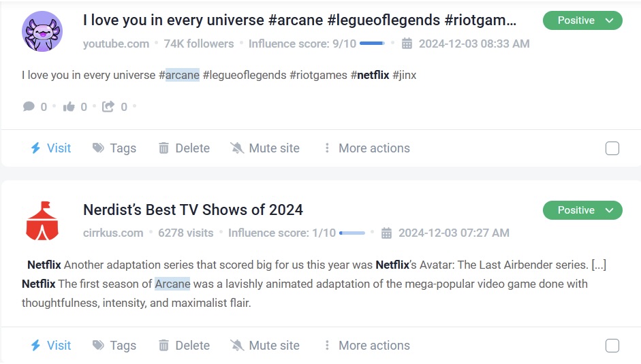641x364 pixels.
Task: Expand the sentiment chevron on the Nerdist mention
Action: 610,210
